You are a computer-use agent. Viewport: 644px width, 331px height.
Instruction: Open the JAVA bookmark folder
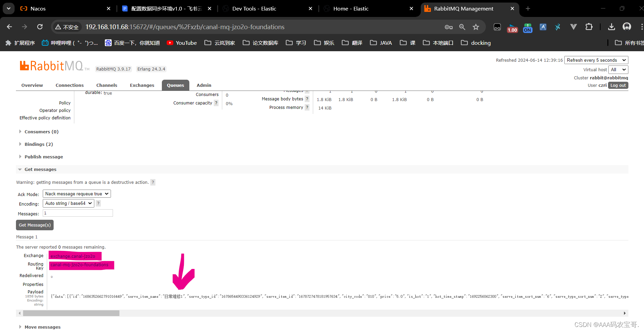(x=381, y=43)
